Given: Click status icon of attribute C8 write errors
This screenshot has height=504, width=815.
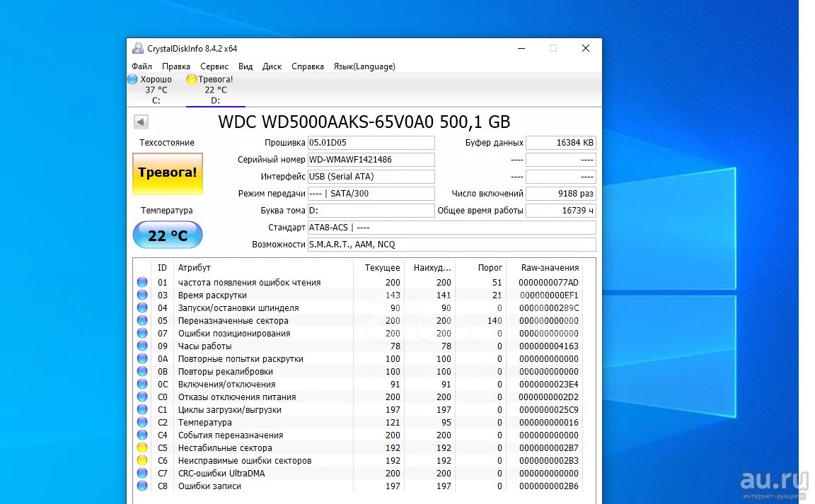Looking at the screenshot, I should click(x=142, y=486).
